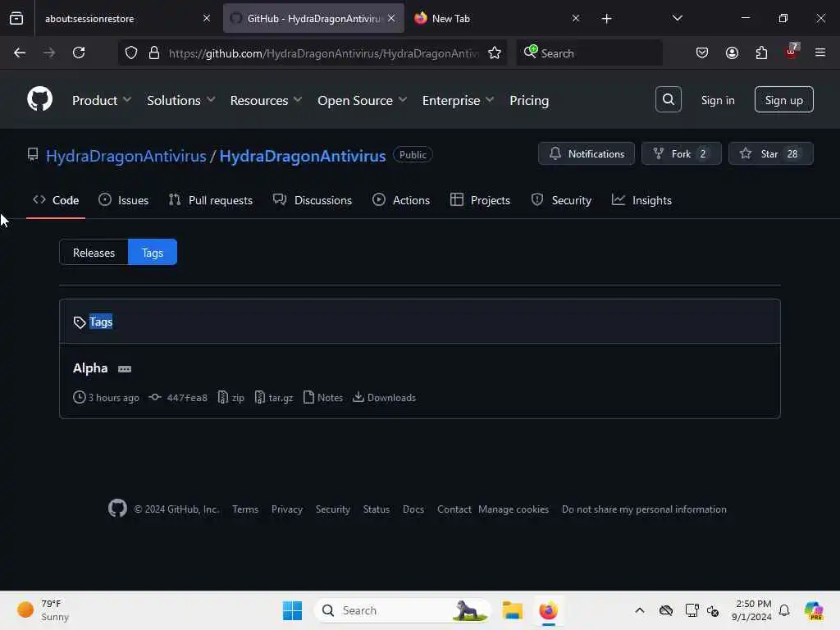840x630 pixels.
Task: Open the Pull requests tab
Action: pyautogui.click(x=211, y=200)
